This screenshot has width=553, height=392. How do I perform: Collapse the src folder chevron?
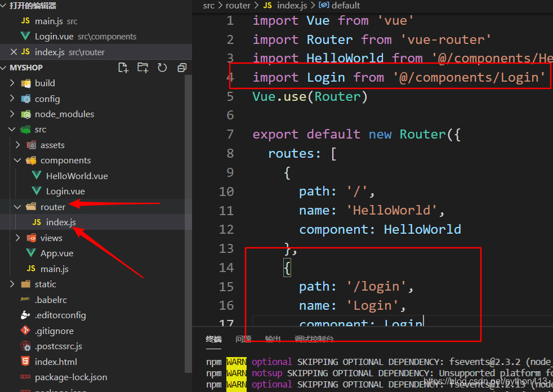click(12, 130)
